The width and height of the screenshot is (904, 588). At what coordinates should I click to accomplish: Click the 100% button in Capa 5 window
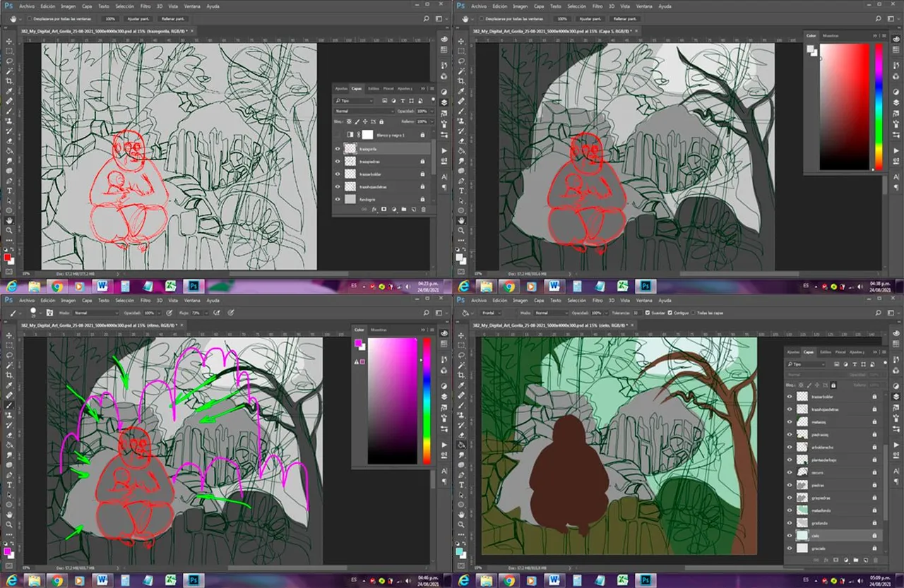(561, 18)
